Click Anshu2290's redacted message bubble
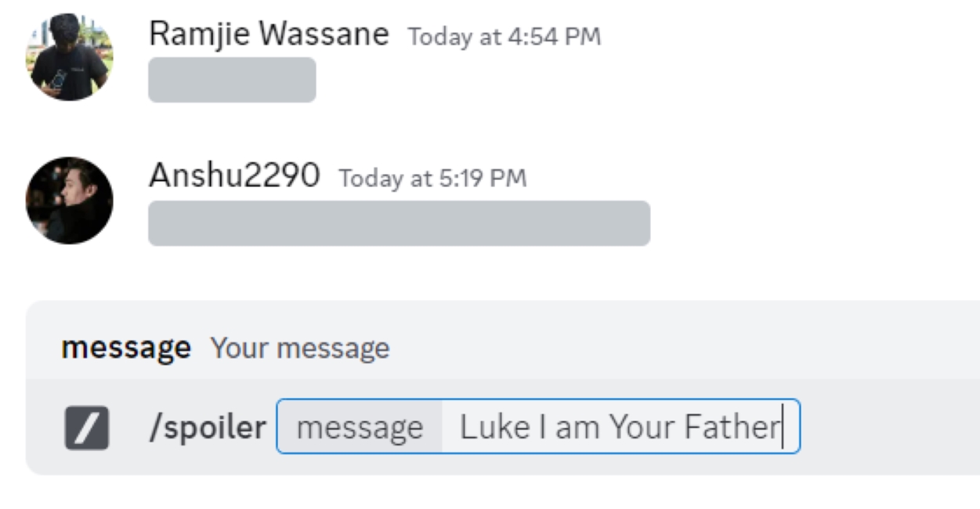The height and width of the screenshot is (509, 980). coord(400,222)
